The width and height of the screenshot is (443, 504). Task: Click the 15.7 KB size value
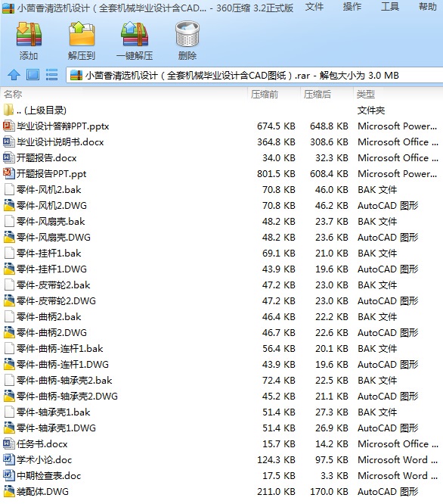[279, 444]
